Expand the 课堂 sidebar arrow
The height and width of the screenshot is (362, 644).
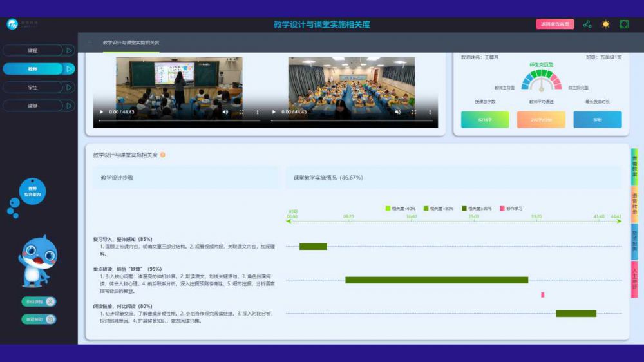pos(69,106)
